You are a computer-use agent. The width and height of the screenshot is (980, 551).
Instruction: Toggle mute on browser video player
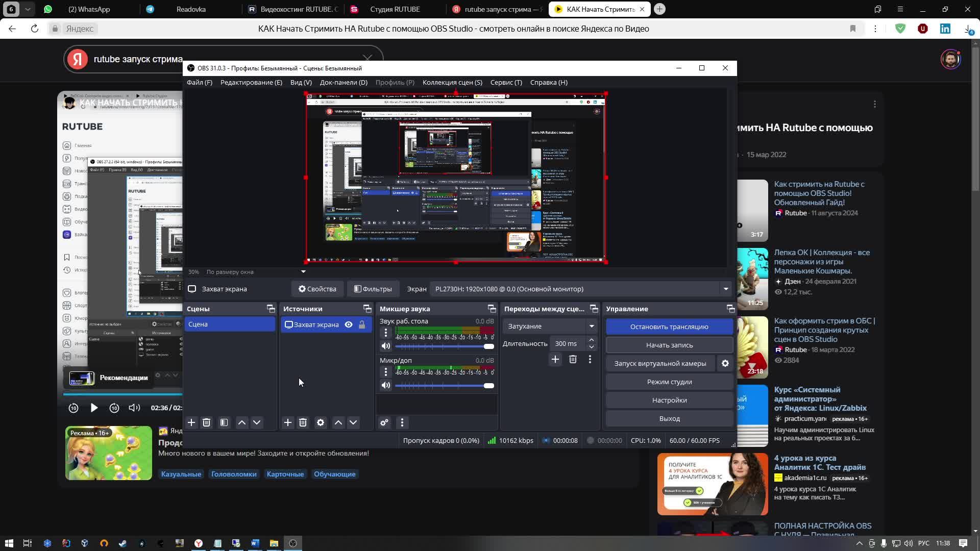tap(134, 408)
